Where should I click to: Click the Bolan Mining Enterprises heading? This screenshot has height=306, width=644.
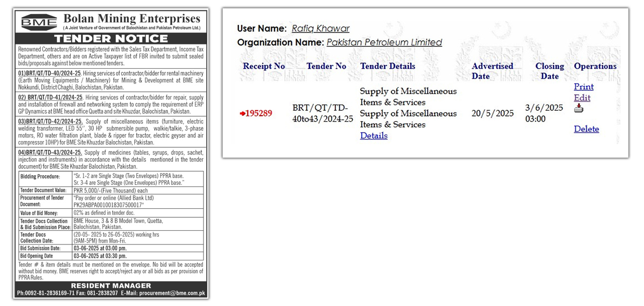[x=132, y=19]
